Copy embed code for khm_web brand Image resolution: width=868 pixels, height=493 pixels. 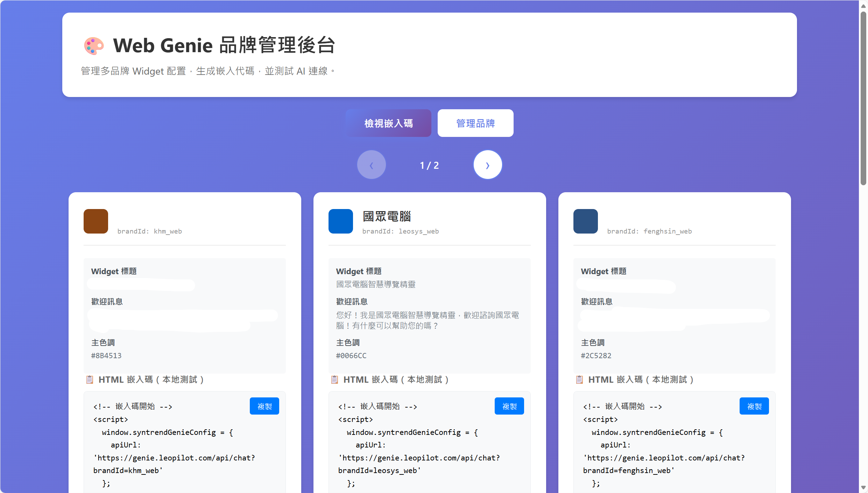click(264, 406)
